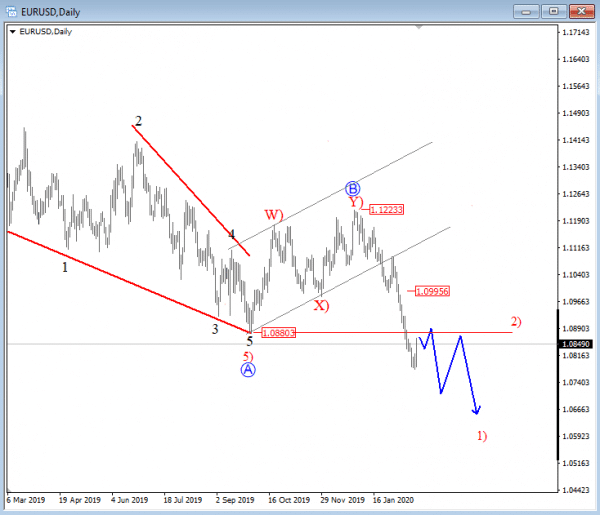Click the red 2) label at right

516,321
